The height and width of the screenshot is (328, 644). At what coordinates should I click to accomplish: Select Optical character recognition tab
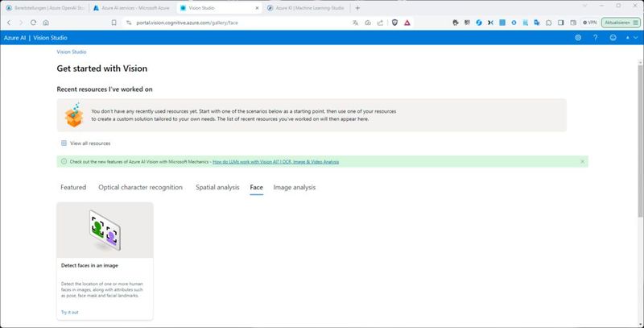140,188
